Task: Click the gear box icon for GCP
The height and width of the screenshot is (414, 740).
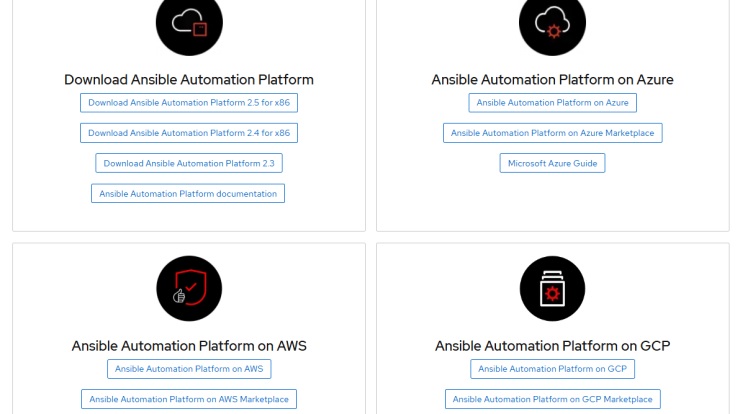Action: [552, 288]
